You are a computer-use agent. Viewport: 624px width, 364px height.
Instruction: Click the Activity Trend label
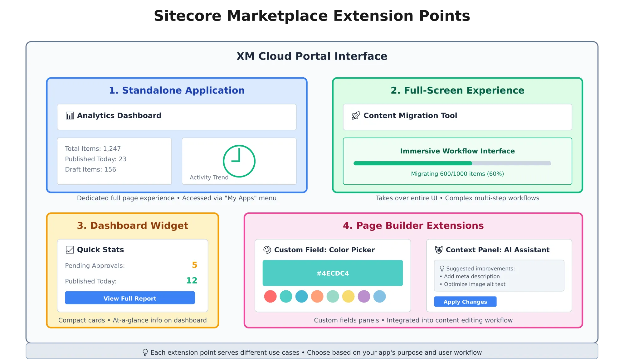pos(209,177)
